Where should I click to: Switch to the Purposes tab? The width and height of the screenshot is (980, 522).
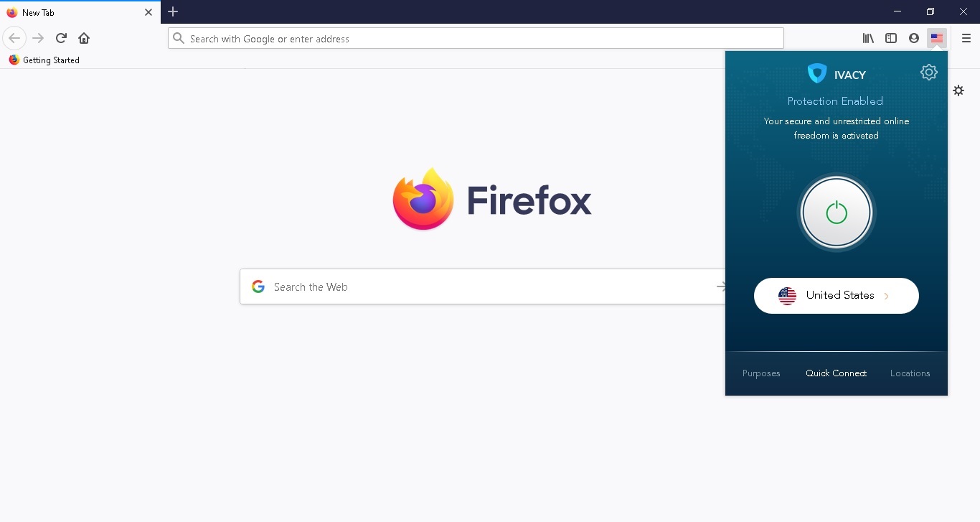[x=761, y=373]
